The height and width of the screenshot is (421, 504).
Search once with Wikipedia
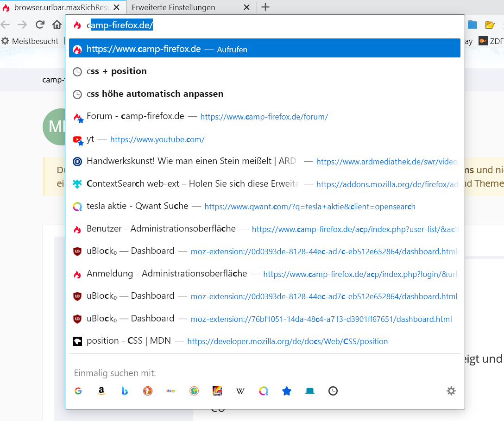click(x=240, y=391)
